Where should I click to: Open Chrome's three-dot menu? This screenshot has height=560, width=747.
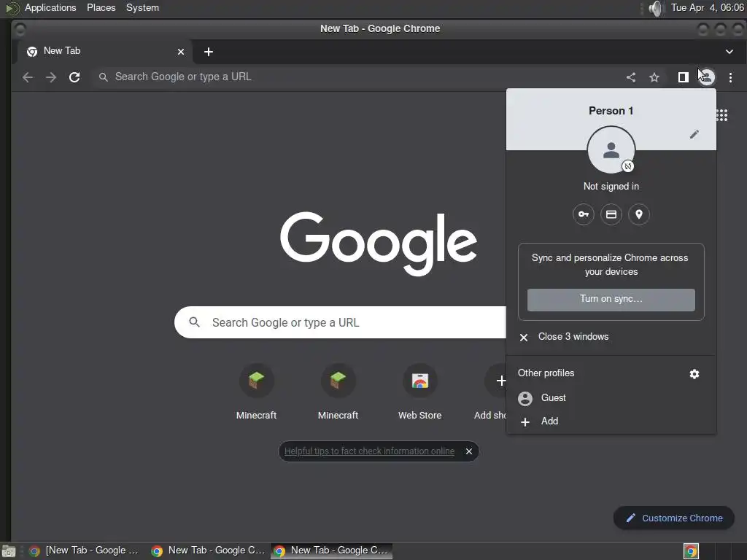[x=730, y=77]
